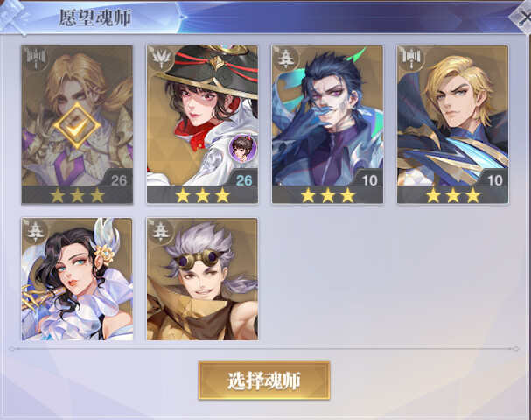The image size is (531, 420).
Task: Click class emblem on blonde swordsman card
Action: pos(411,59)
